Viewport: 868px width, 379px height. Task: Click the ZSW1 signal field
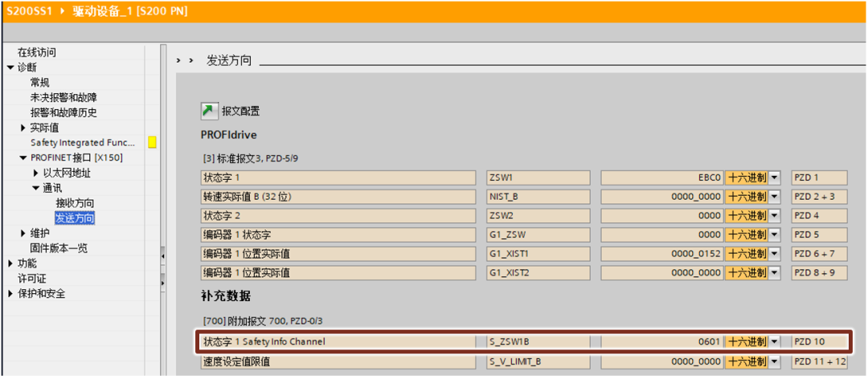click(538, 177)
